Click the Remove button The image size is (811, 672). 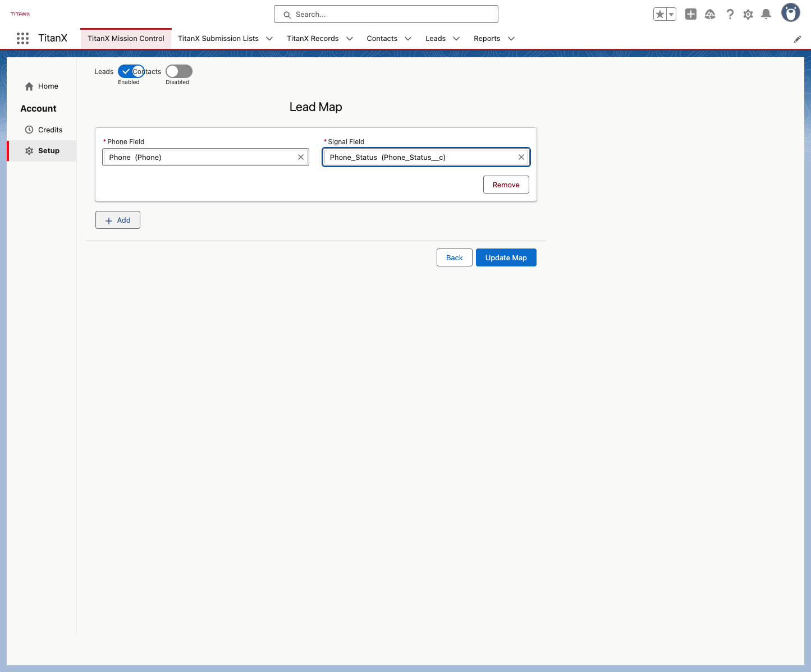click(506, 185)
